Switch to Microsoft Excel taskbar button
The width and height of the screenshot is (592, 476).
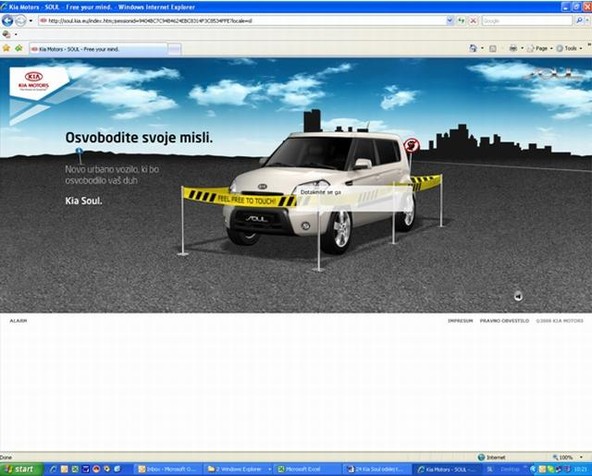click(x=308, y=469)
